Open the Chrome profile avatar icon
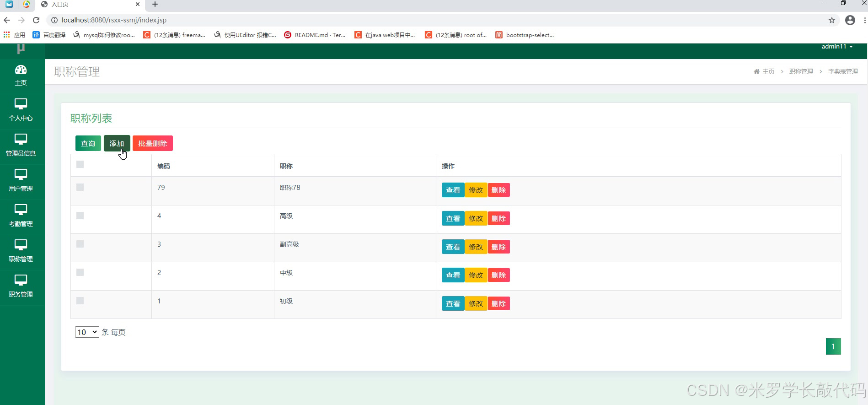The image size is (868, 405). tap(850, 20)
